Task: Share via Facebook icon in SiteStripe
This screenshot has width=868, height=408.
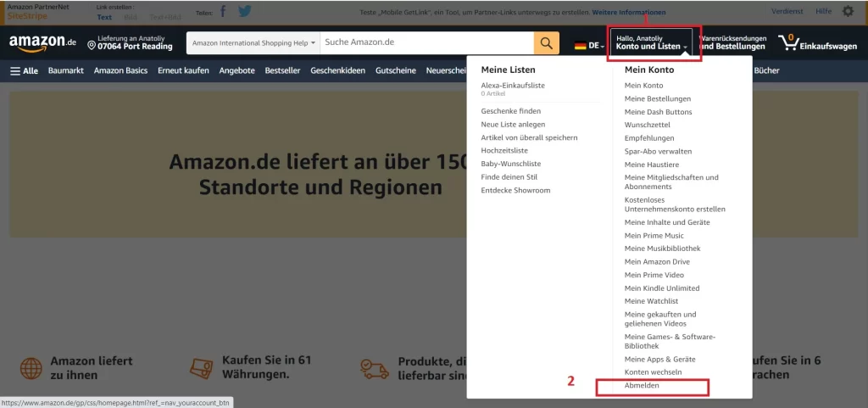Action: click(223, 12)
